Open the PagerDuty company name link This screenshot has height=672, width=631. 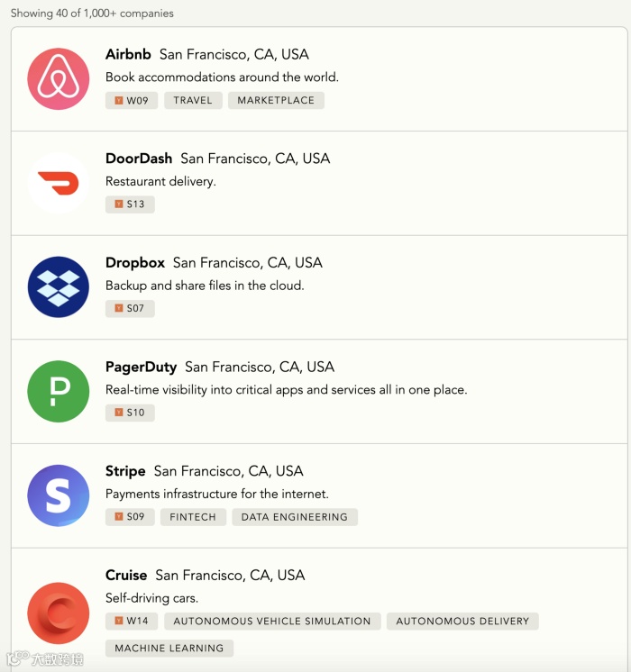pyautogui.click(x=141, y=367)
